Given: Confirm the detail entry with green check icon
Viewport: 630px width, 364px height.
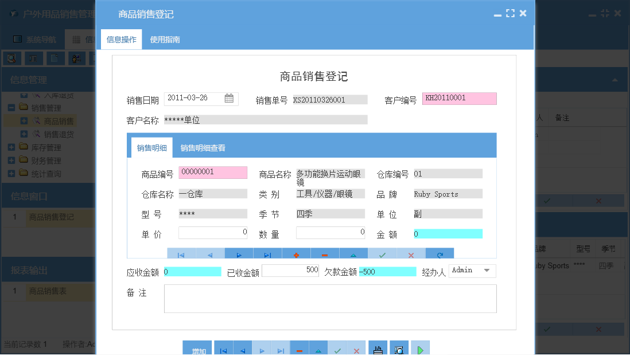Looking at the screenshot, I should point(382,254).
